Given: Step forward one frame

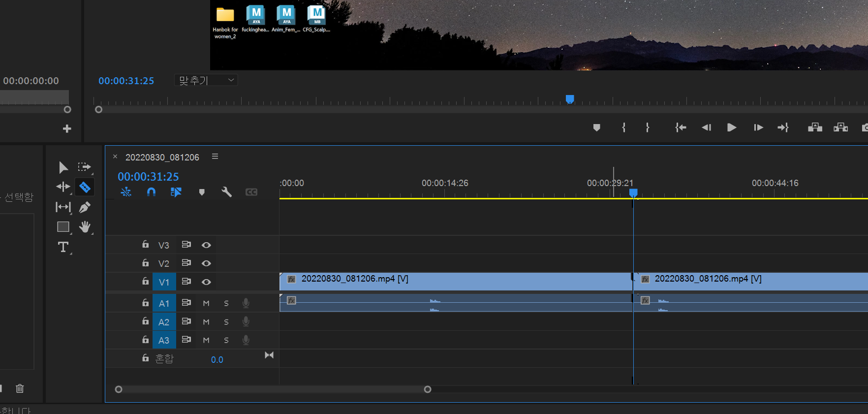Looking at the screenshot, I should [758, 127].
